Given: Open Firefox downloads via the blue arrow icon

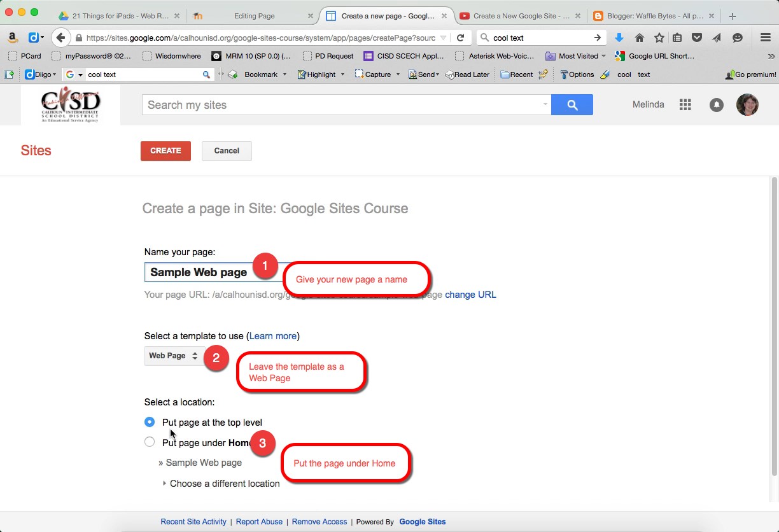Looking at the screenshot, I should click(x=619, y=38).
